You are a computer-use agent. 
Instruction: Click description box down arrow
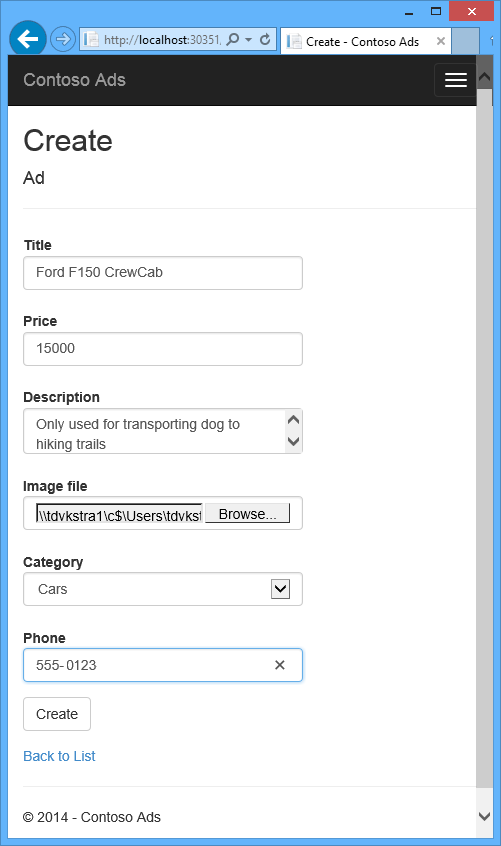(x=293, y=441)
